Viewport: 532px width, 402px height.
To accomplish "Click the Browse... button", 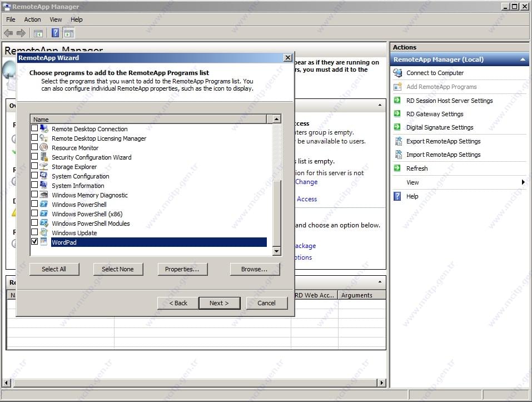I will pyautogui.click(x=255, y=269).
